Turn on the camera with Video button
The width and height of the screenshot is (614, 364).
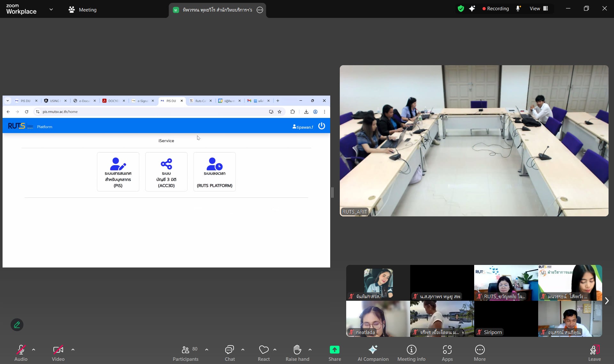(x=58, y=350)
